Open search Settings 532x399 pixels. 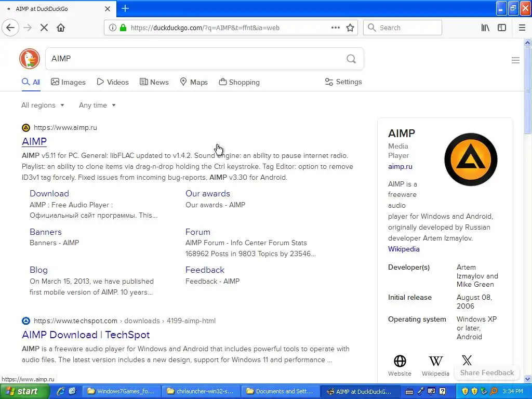click(x=343, y=82)
